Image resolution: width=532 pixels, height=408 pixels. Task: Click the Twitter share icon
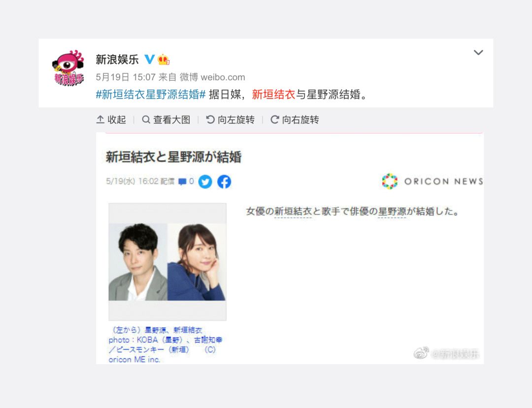[x=205, y=182]
